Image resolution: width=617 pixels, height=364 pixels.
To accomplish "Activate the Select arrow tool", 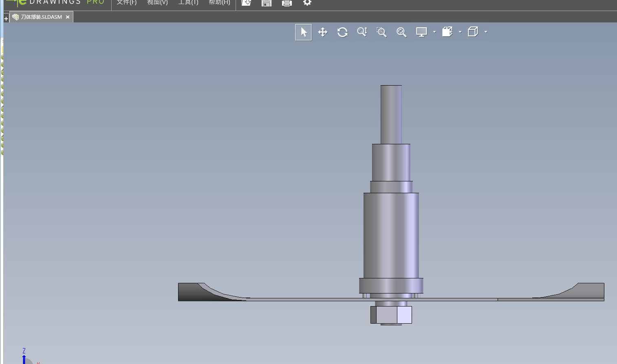I will 303,32.
